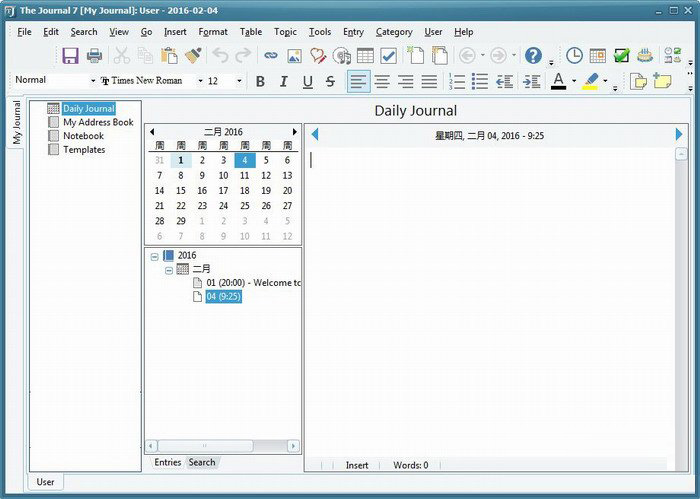Viewport: 700px width, 499px height.
Task: Click the heart with pen icon
Action: coord(318,56)
